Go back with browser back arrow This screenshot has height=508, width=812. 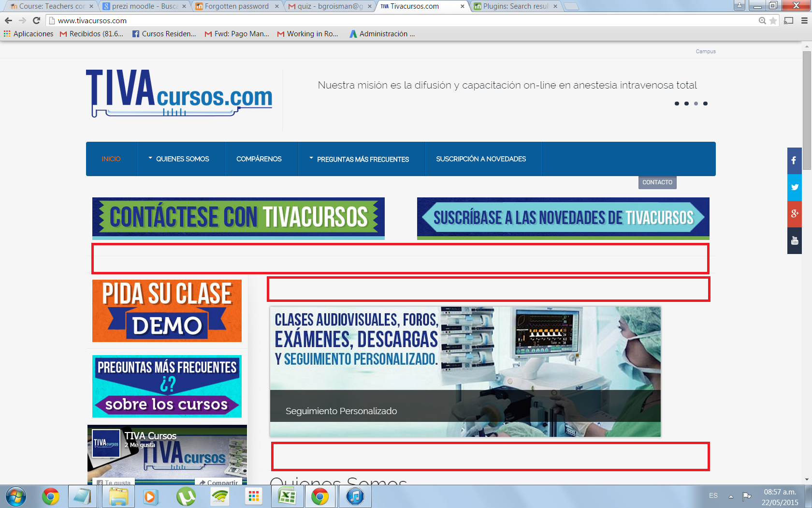pyautogui.click(x=8, y=20)
